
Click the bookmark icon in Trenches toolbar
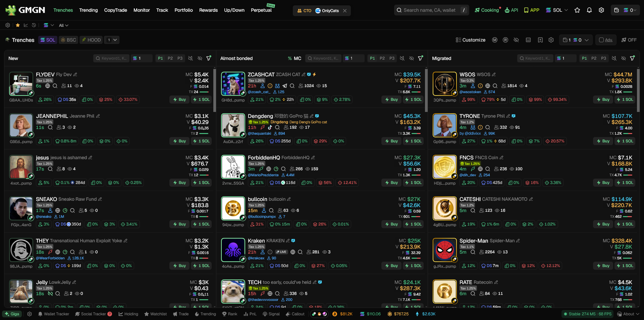540,40
